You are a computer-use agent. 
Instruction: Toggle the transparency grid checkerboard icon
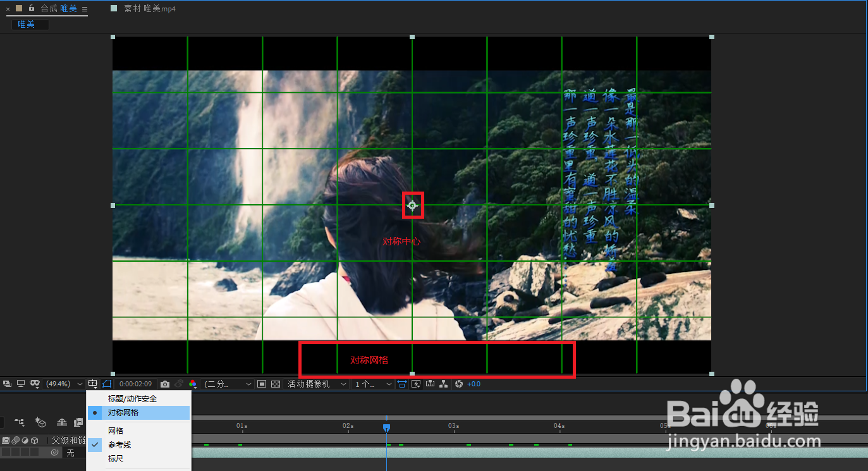coord(276,384)
